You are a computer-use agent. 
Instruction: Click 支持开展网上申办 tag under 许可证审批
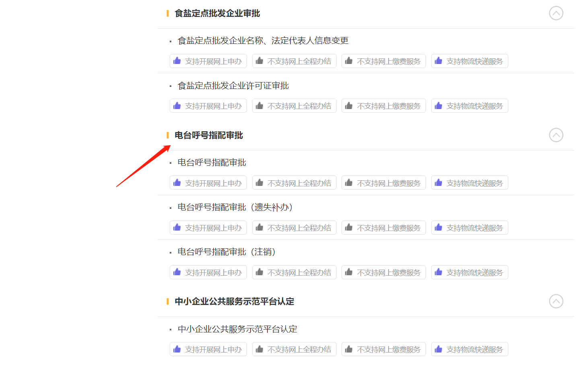(x=208, y=106)
